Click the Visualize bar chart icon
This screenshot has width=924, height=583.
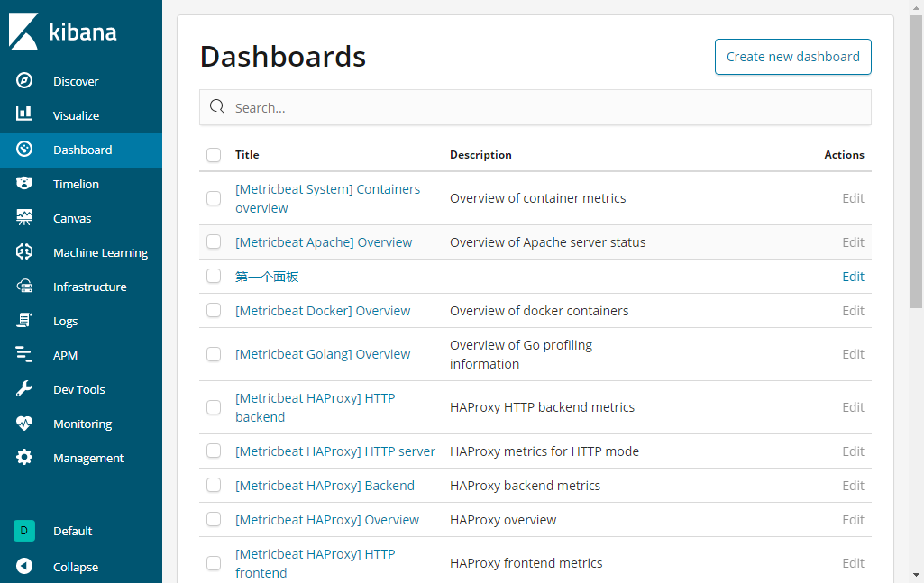24,113
